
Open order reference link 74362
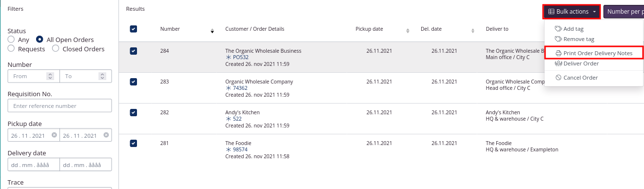(240, 88)
